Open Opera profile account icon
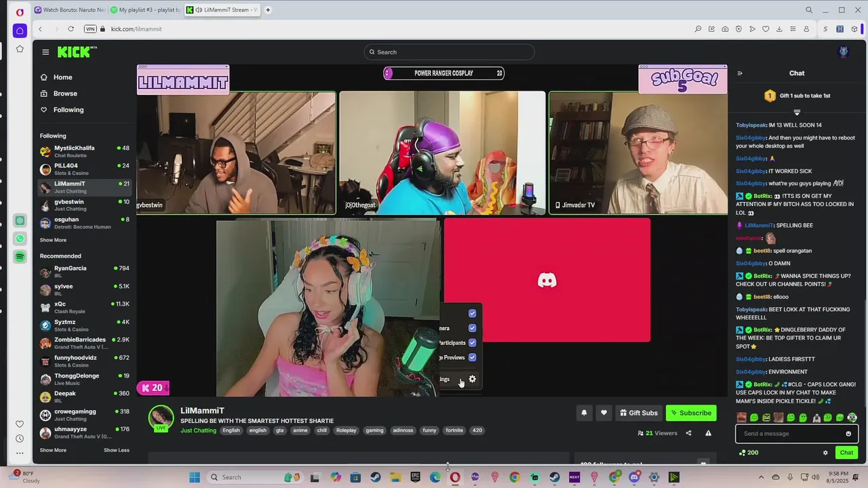The width and height of the screenshot is (868, 488). click(806, 29)
